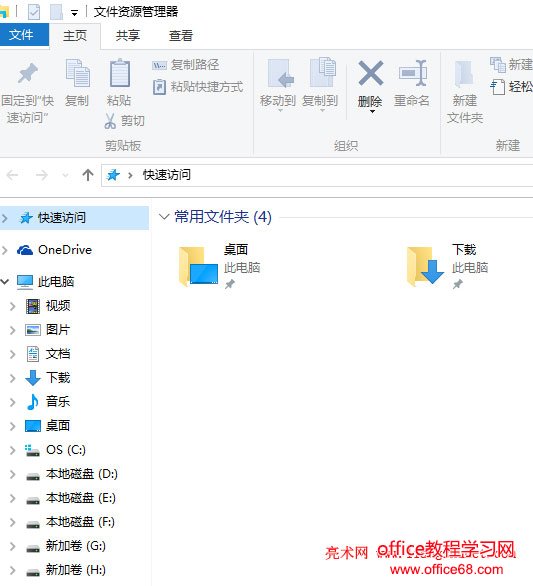This screenshot has width=533, height=586.
Task: Select the 桌面 folder in frequent folders
Action: click(x=220, y=266)
